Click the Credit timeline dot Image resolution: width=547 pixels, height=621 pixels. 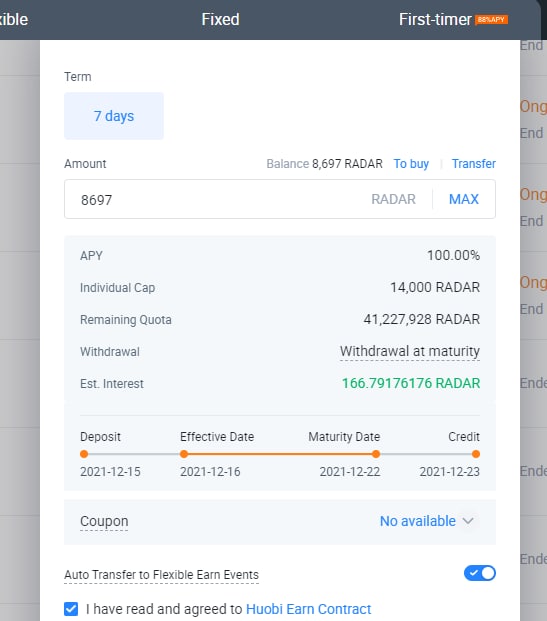tap(476, 454)
